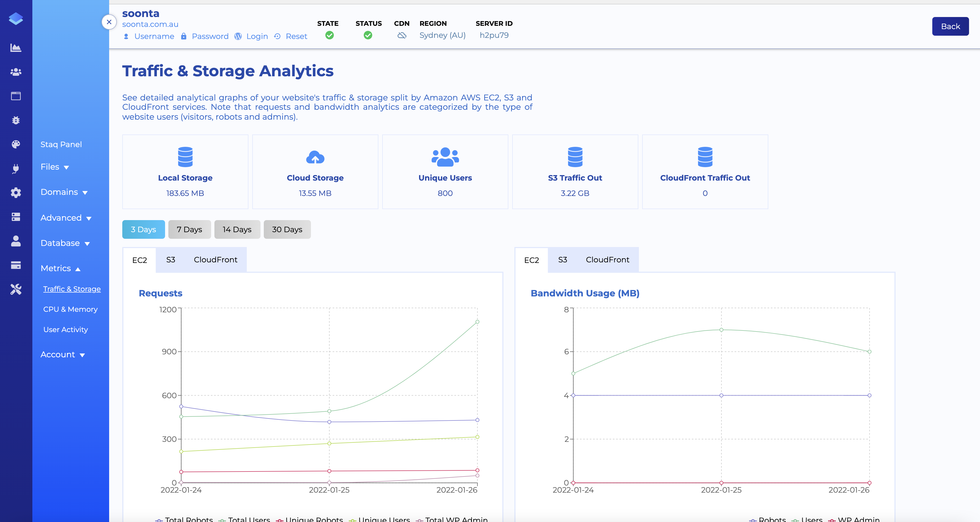The width and height of the screenshot is (980, 522).
Task: Select the 7 Days range
Action: click(189, 229)
